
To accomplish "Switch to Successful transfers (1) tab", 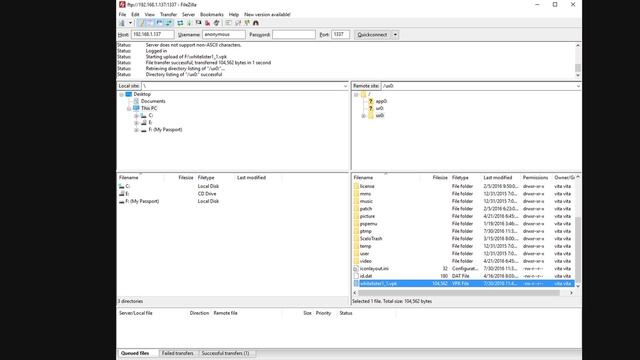I will tap(225, 353).
